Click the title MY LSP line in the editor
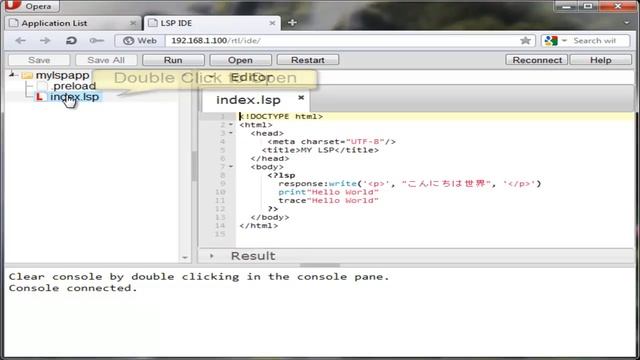640x360 pixels. click(320, 150)
